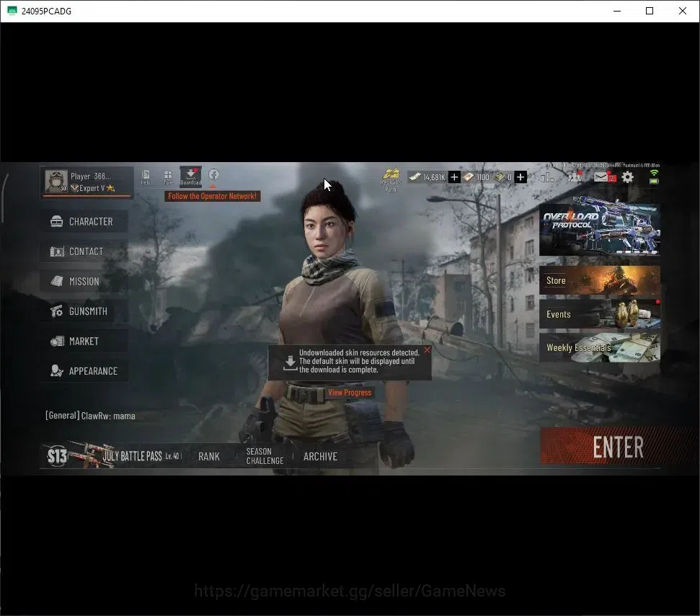The height and width of the screenshot is (616, 700).
Task: Close the undownloaded skin resources notice
Action: pyautogui.click(x=427, y=350)
